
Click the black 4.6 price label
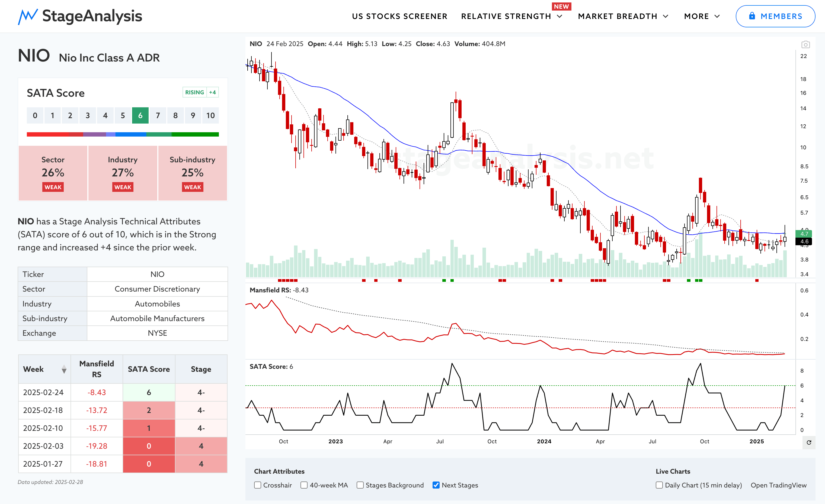pos(804,241)
